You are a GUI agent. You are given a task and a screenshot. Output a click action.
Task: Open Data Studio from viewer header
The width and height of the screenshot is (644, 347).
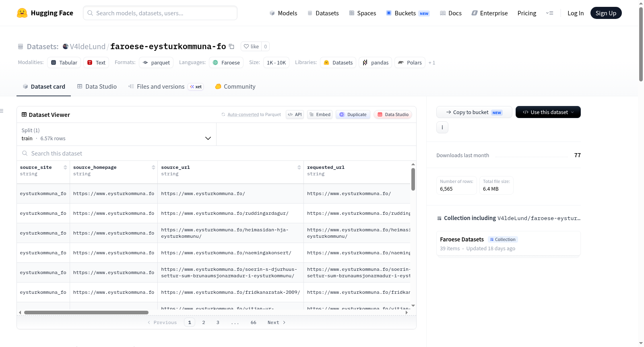[393, 114]
